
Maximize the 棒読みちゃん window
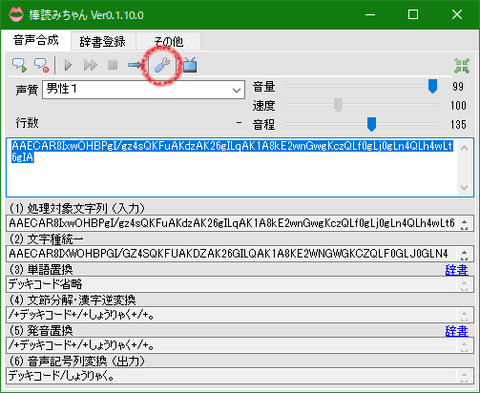coord(413,15)
